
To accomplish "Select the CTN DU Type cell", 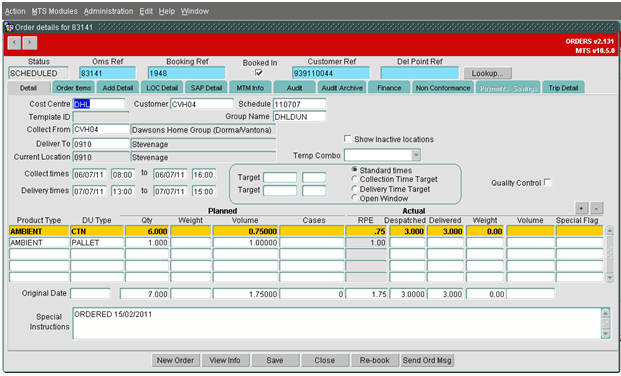I will point(97,231).
